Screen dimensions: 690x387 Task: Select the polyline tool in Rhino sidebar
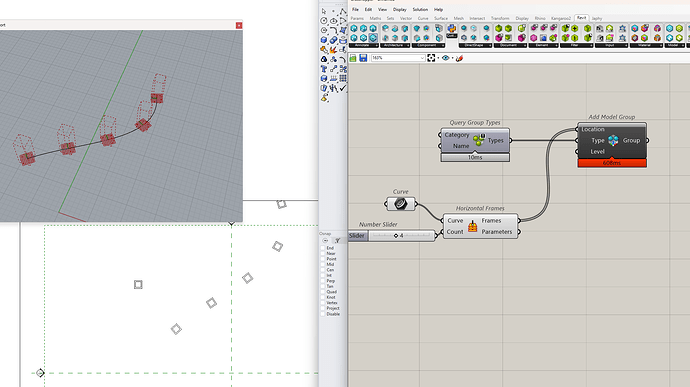343,11
